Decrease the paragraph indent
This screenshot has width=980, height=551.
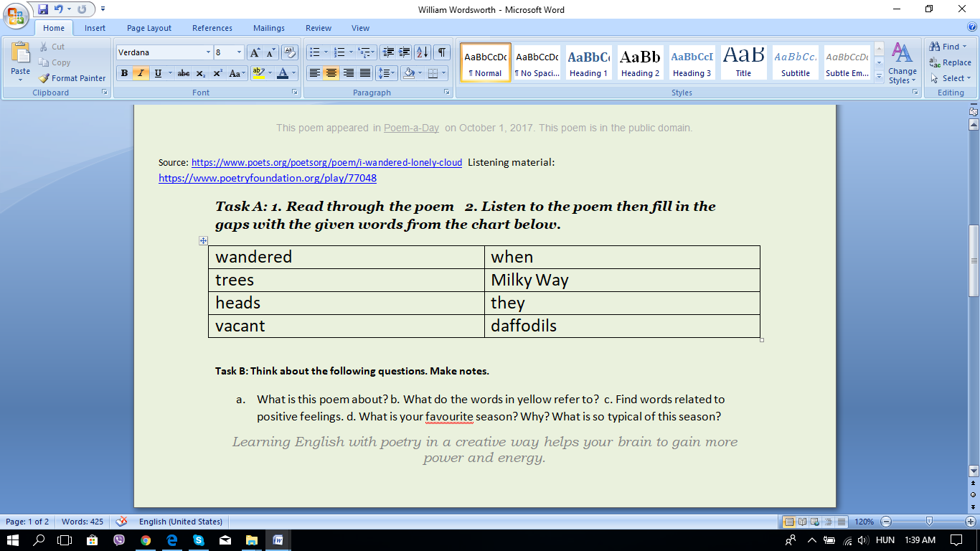click(388, 52)
